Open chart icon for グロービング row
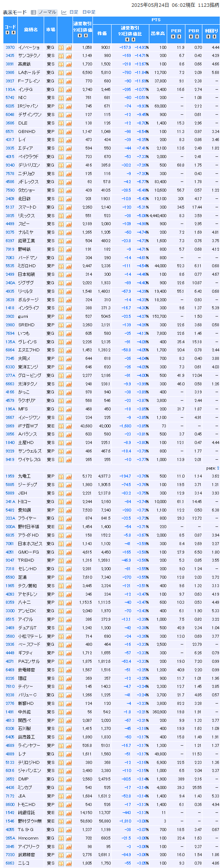The height and width of the screenshot is (868, 224). click(x=68, y=375)
